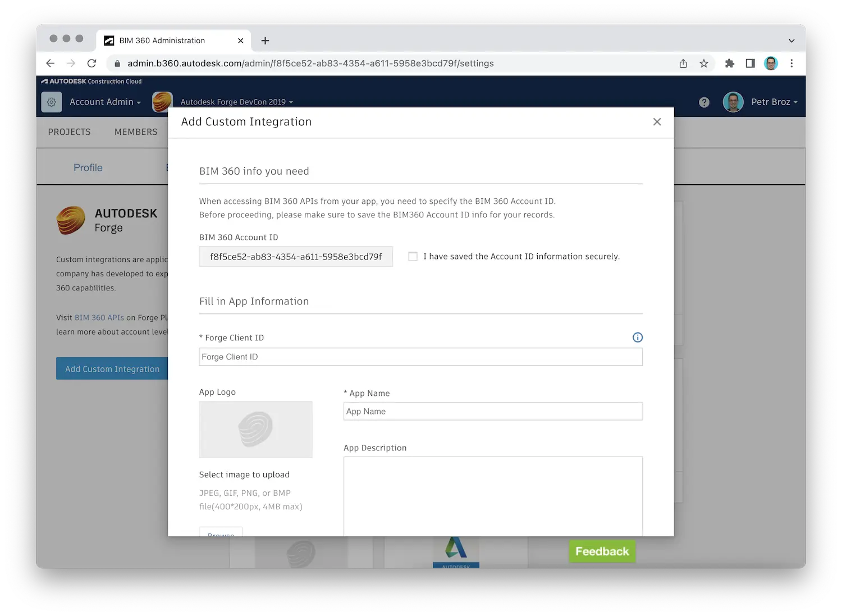Click the Add Custom Integration button
The width and height of the screenshot is (842, 616).
[x=112, y=369]
